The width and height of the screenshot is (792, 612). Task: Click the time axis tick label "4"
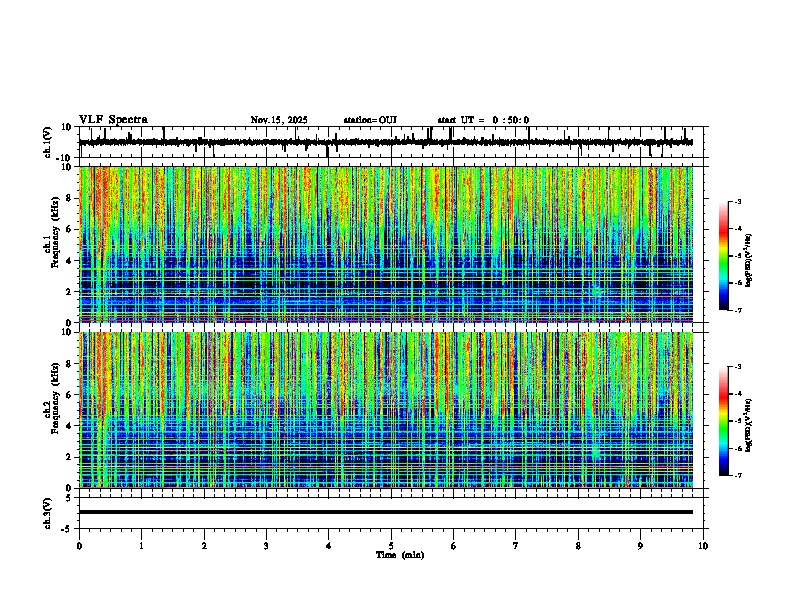coord(328,546)
